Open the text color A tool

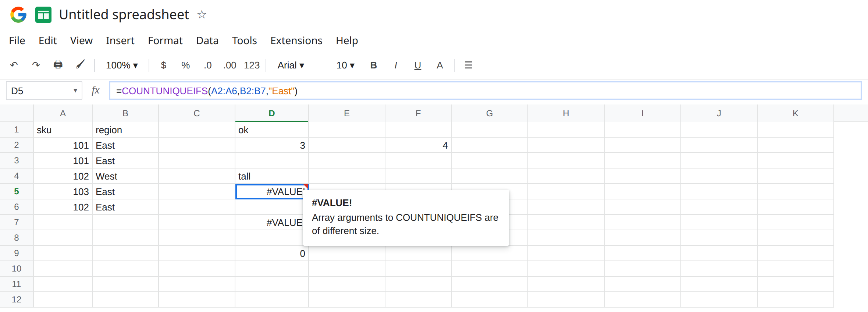pyautogui.click(x=440, y=65)
